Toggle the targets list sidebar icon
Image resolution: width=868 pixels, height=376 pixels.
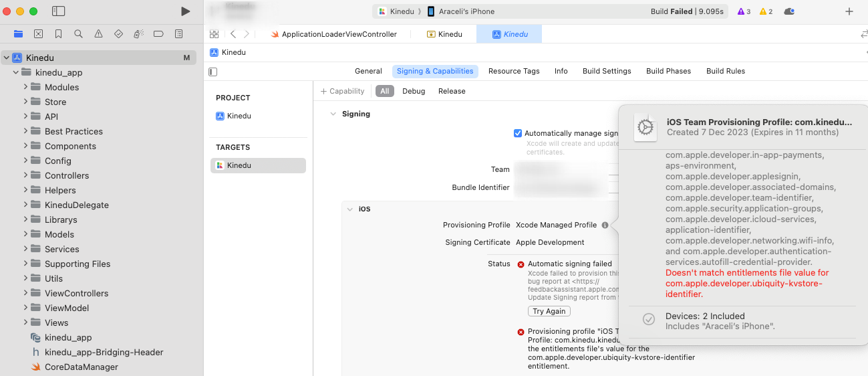click(x=213, y=72)
